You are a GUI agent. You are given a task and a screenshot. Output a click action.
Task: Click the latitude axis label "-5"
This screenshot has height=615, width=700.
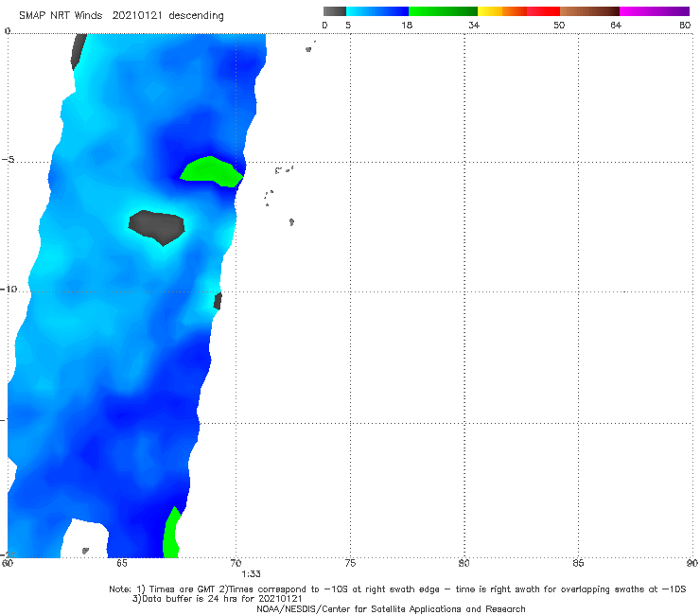tap(8, 160)
